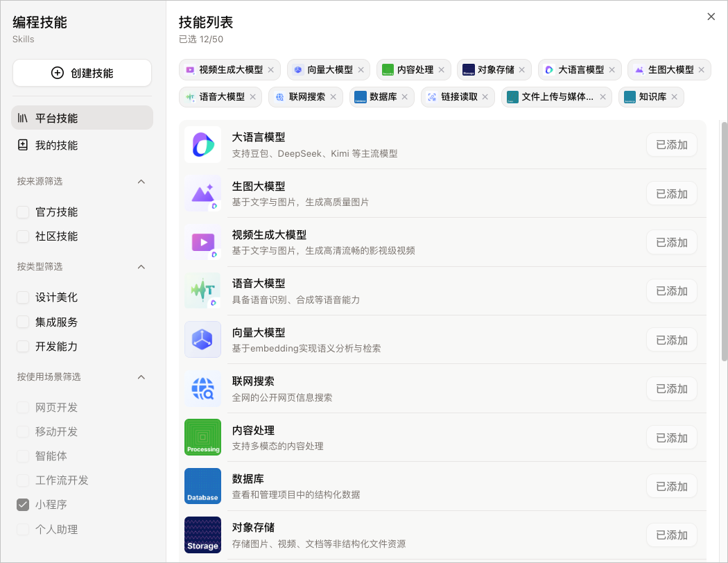Tick the 个人助理 scenario checkbox
728x563 pixels.
point(23,529)
